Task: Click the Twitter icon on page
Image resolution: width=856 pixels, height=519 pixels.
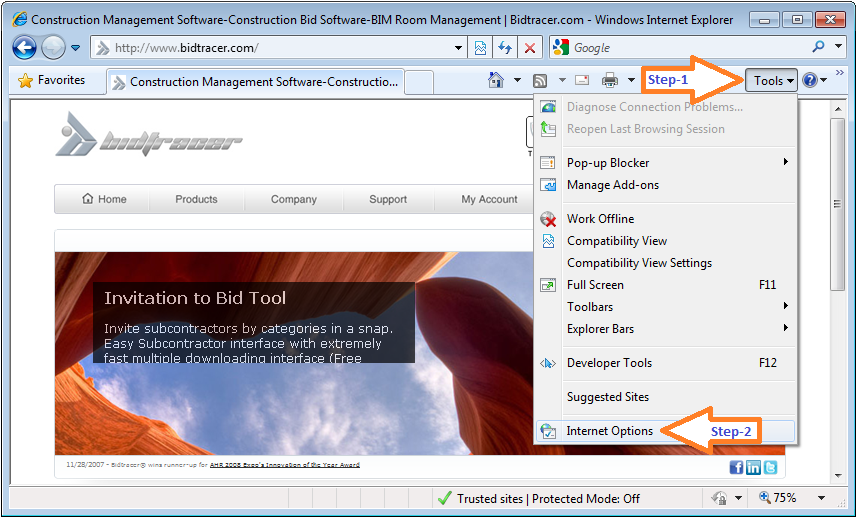Action: 770,467
